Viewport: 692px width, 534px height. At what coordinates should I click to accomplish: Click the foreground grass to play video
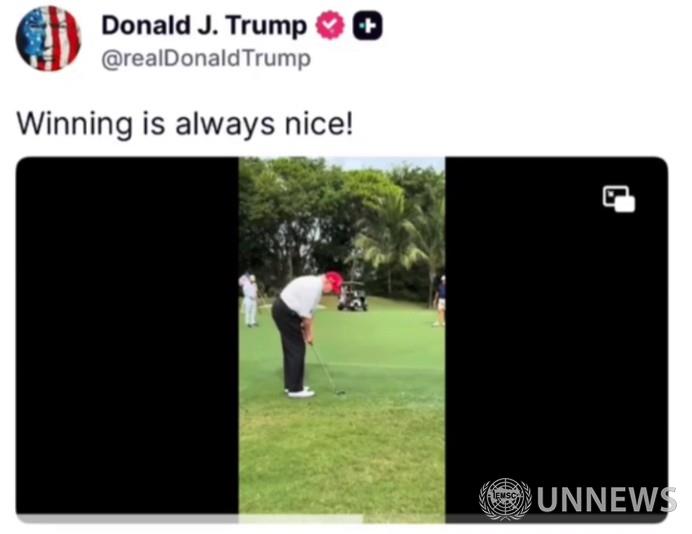pos(342,459)
